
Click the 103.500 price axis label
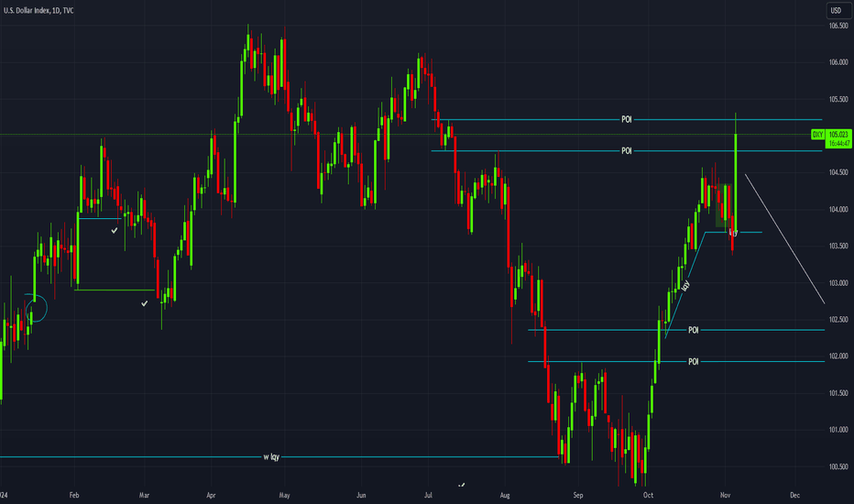click(838, 247)
